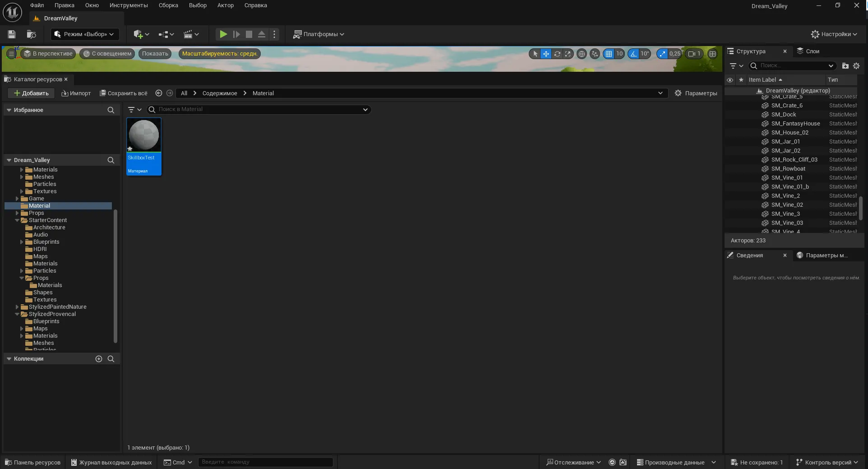This screenshot has height=469, width=868.
Task: Click the new folder icon in Structure
Action: pos(845,66)
